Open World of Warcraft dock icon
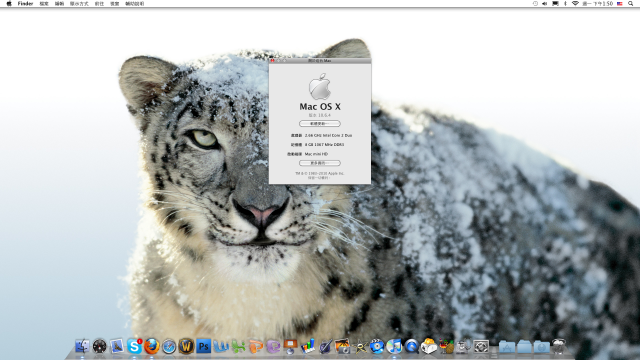 (186, 346)
